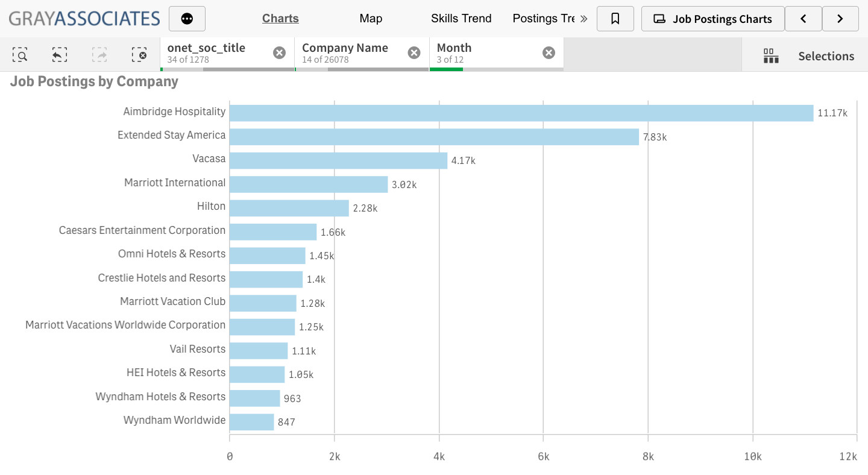Select the Marriott International bar

click(x=309, y=184)
